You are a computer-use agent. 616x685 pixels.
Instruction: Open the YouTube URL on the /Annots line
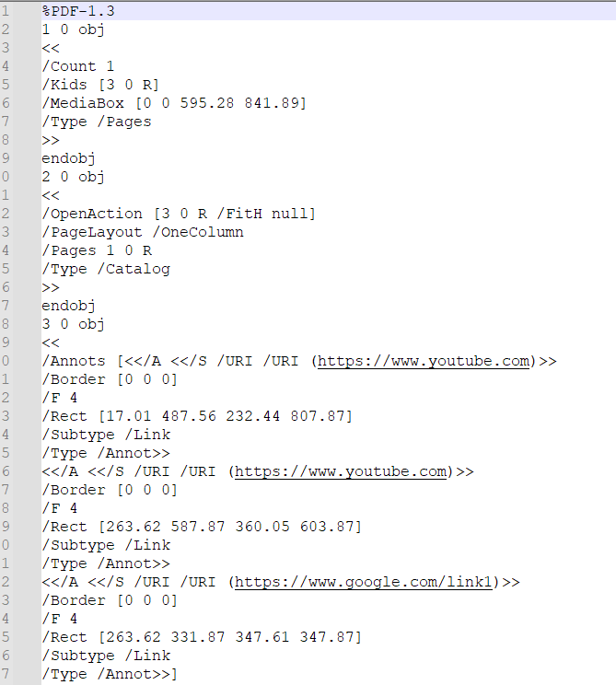point(424,361)
